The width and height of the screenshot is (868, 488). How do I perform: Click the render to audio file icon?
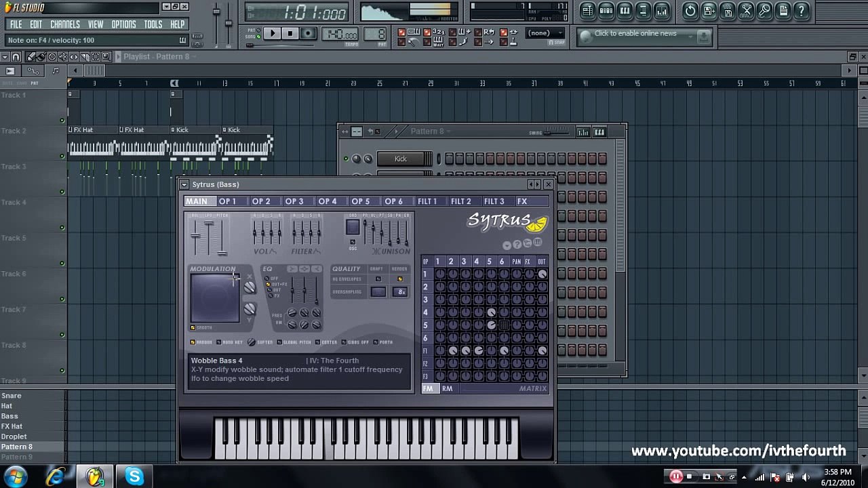click(x=728, y=11)
